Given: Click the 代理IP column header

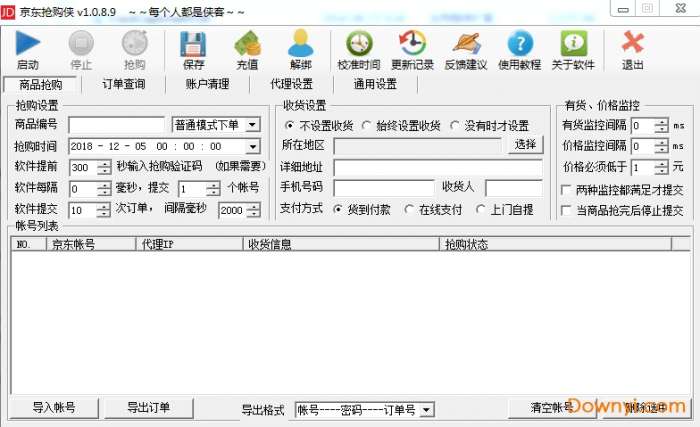Looking at the screenshot, I should (x=189, y=244).
